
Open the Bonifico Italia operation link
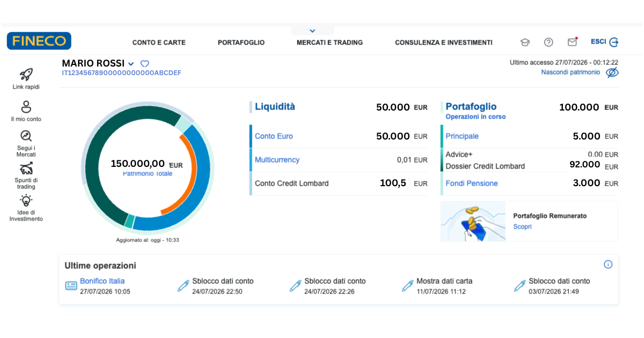pos(103,281)
